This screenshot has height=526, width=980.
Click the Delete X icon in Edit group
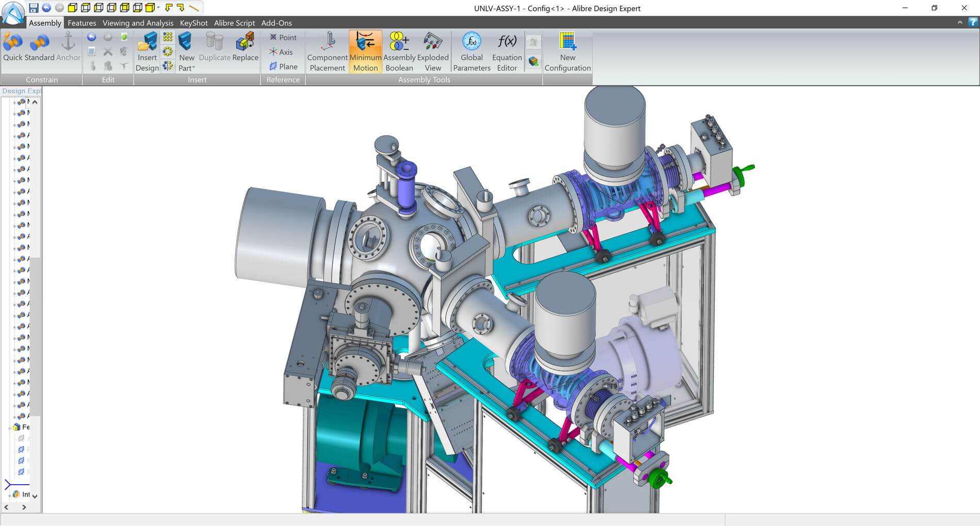(108, 51)
